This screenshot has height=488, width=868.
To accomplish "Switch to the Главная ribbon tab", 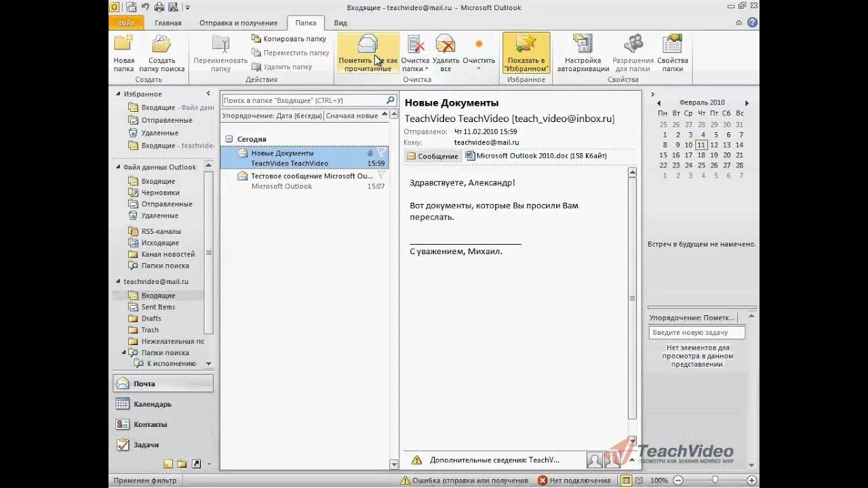I will 167,22.
